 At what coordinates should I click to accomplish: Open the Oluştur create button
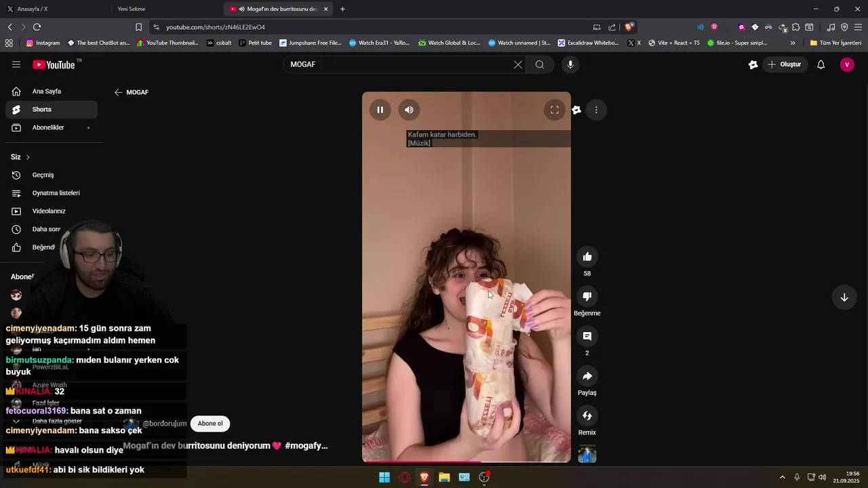(785, 64)
